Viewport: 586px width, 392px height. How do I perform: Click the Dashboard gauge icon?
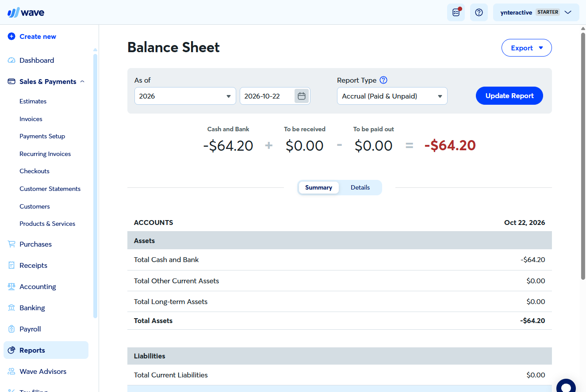tap(11, 61)
